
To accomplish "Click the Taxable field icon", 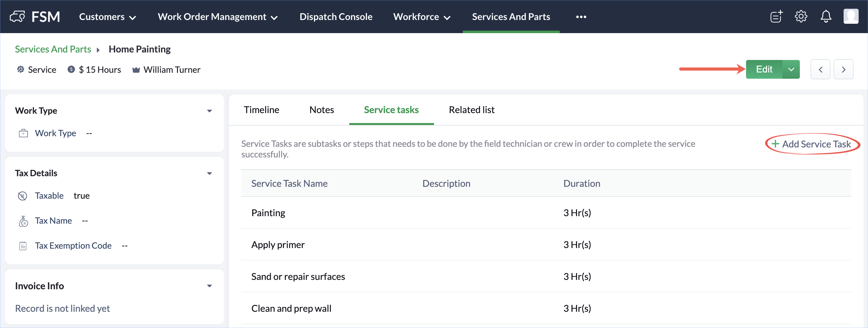I will (x=23, y=196).
